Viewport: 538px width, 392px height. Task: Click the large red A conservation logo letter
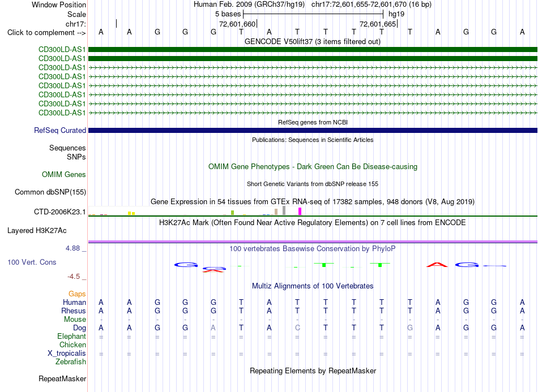coord(437,265)
